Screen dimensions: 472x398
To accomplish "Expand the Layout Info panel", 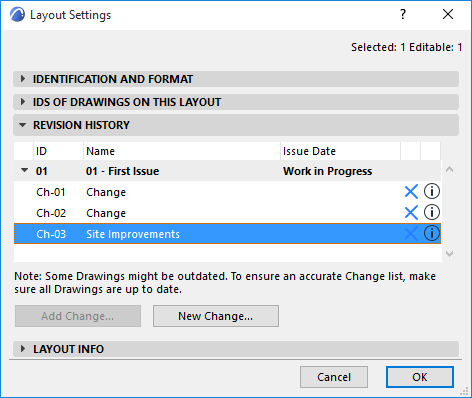I will point(236,349).
